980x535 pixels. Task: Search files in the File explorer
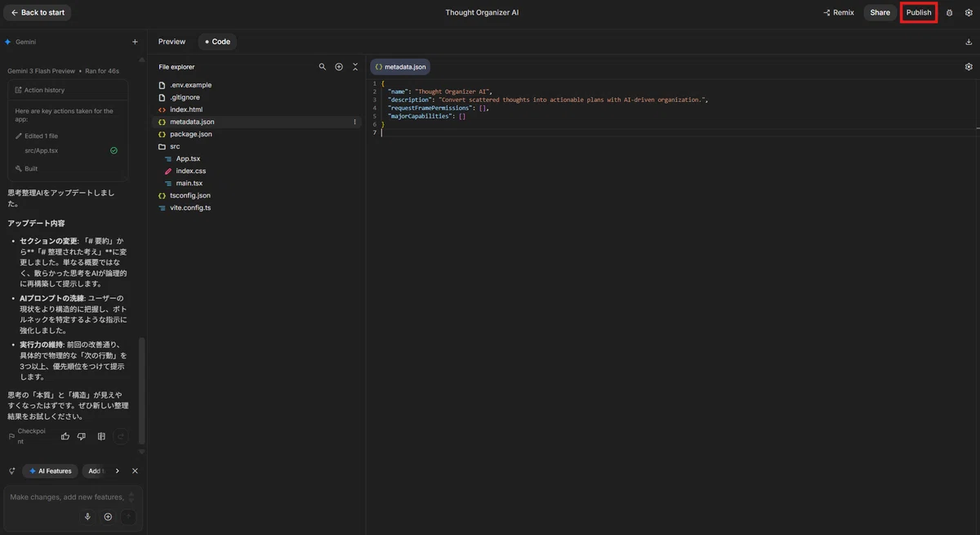point(323,67)
